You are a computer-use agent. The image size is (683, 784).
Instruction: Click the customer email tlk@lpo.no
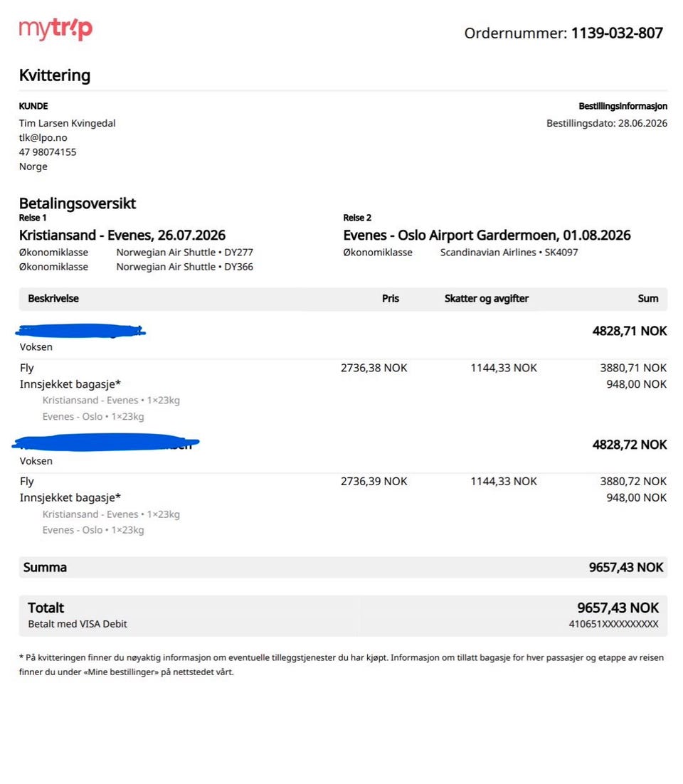(x=43, y=137)
